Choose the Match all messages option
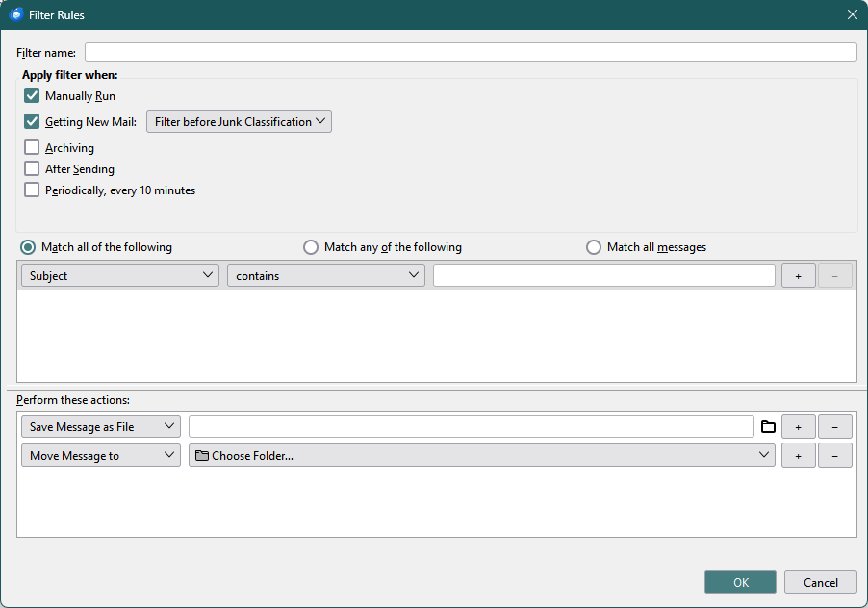Screen dimensions: 868x608 [594, 247]
